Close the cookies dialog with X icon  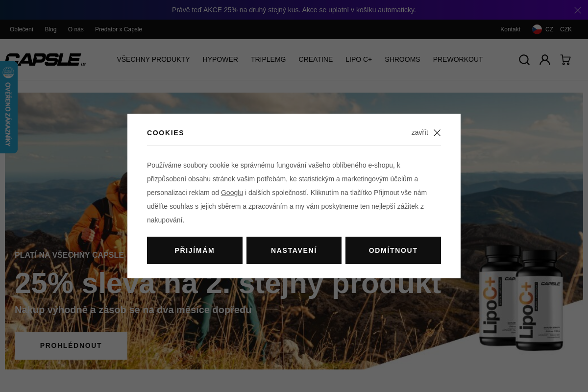437,133
